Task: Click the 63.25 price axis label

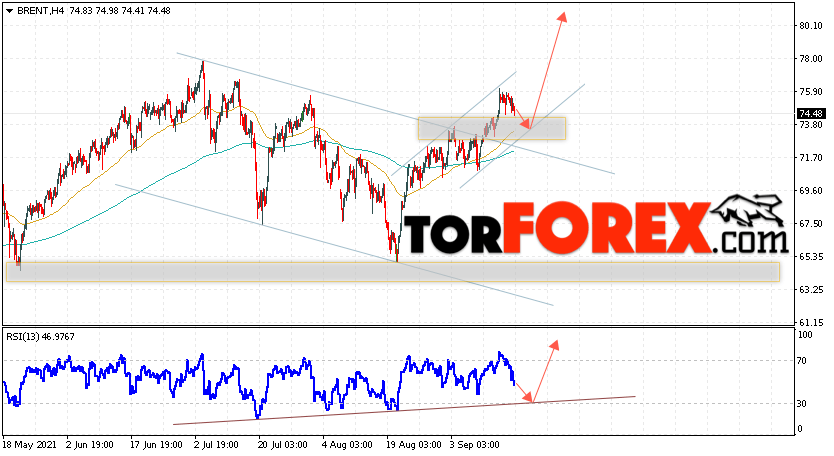Action: click(811, 289)
